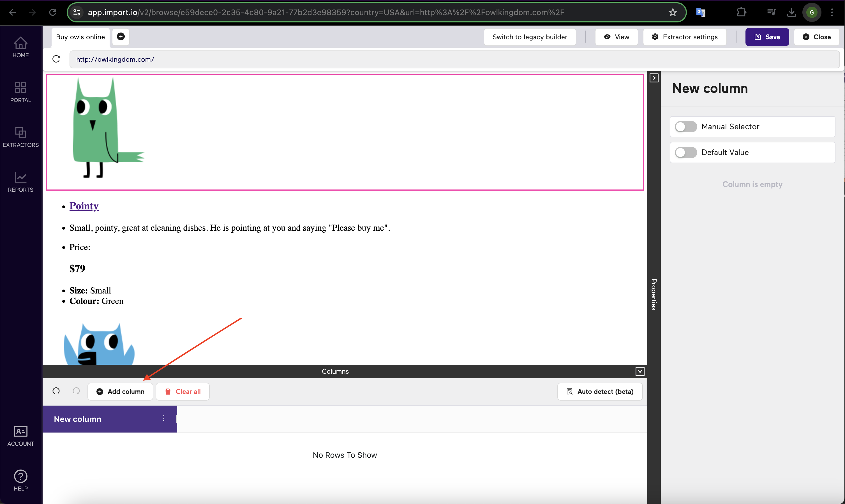The height and width of the screenshot is (504, 845).
Task: Turn on the Default Value toggle
Action: pos(685,152)
